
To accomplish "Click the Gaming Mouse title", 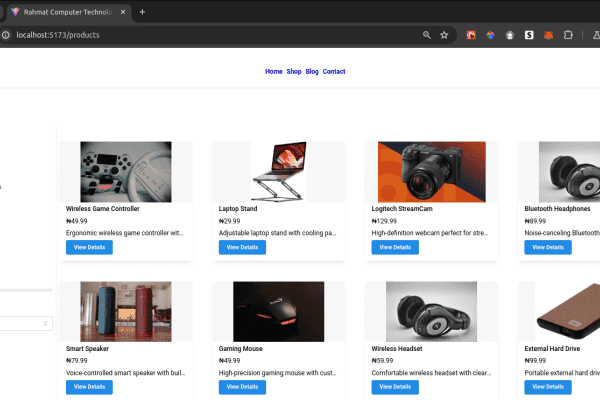I will tap(240, 349).
